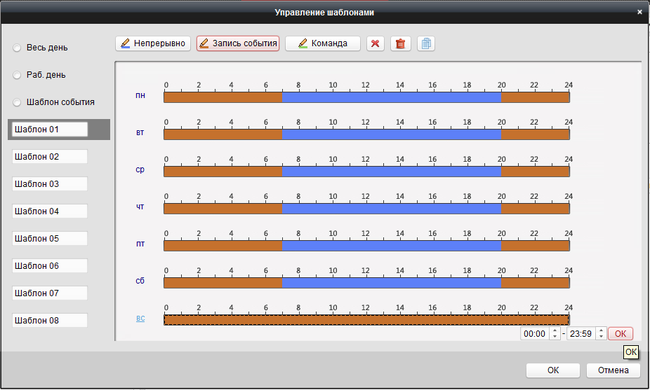Confirm the time range with red OK

click(x=620, y=334)
